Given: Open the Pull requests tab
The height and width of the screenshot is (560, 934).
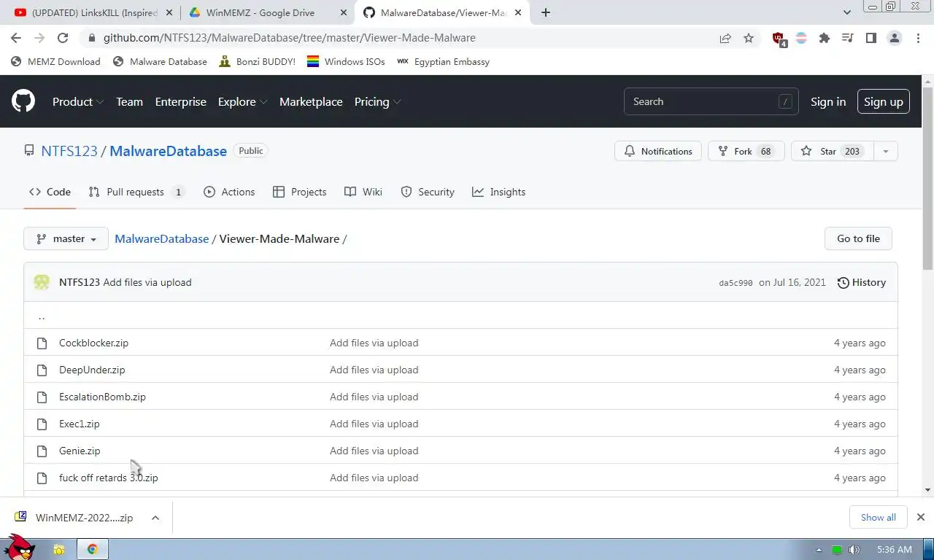Looking at the screenshot, I should click(136, 192).
